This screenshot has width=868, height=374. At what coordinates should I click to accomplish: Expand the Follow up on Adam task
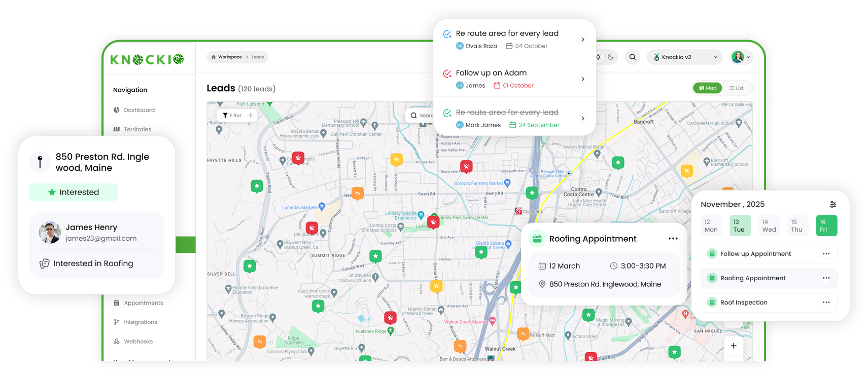[x=583, y=79]
